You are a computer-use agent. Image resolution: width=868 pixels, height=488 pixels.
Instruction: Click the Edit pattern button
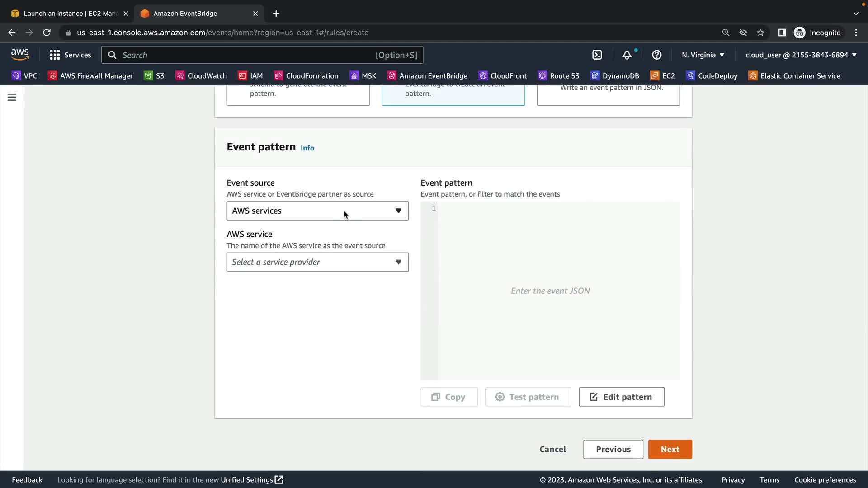[x=621, y=397]
